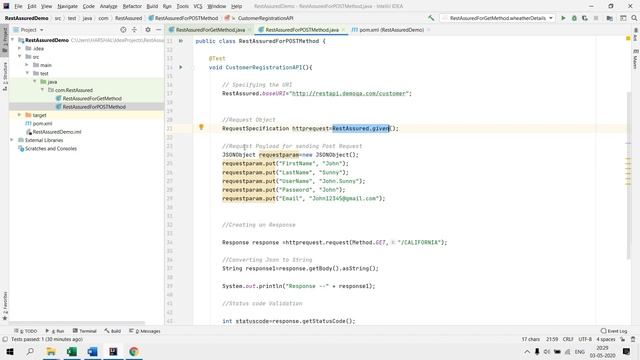
Task: Open Word from the taskbar
Action: (x=93, y=351)
